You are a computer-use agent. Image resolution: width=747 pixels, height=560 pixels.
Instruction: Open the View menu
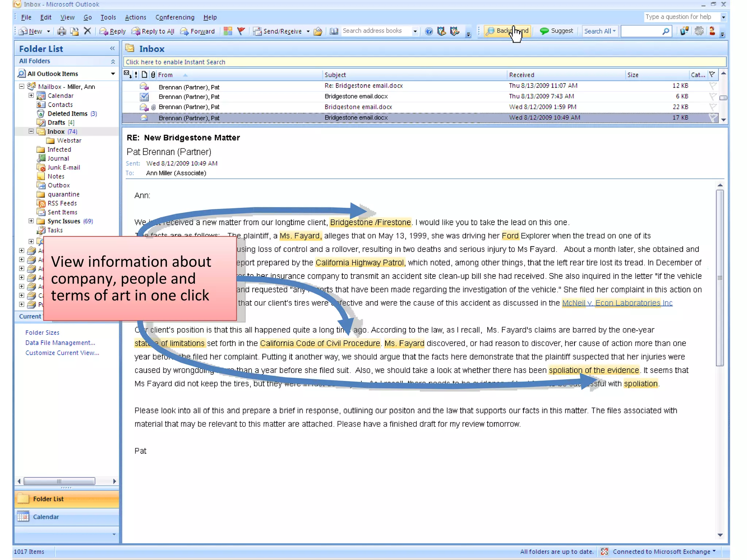tap(67, 17)
